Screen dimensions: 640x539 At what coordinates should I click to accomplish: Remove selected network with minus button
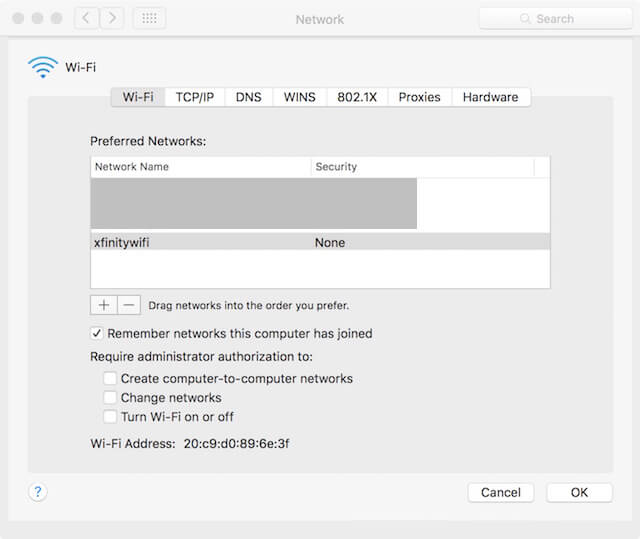tap(129, 305)
